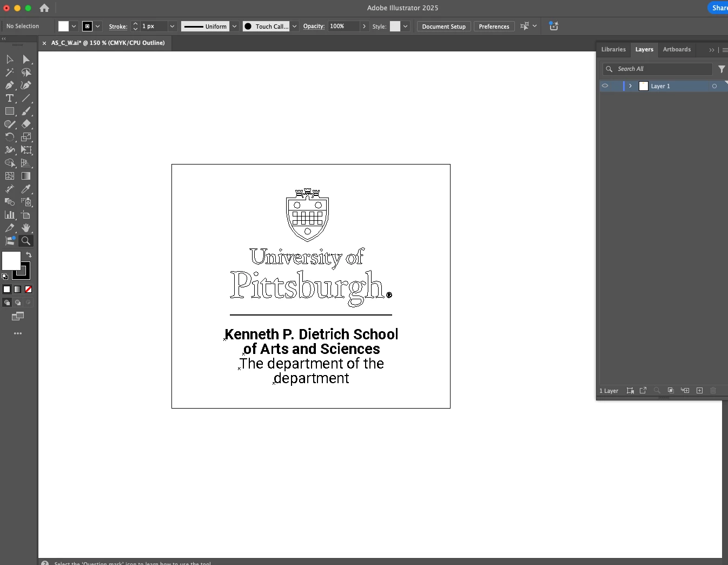The image size is (728, 565).
Task: Open Stroke color dropdown in control bar
Action: pos(97,26)
